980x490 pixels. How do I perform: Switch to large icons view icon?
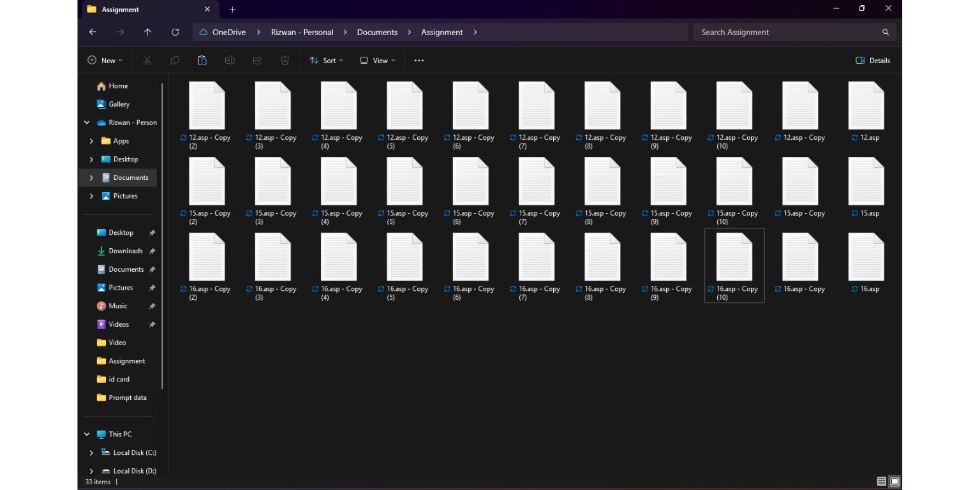[x=895, y=482]
